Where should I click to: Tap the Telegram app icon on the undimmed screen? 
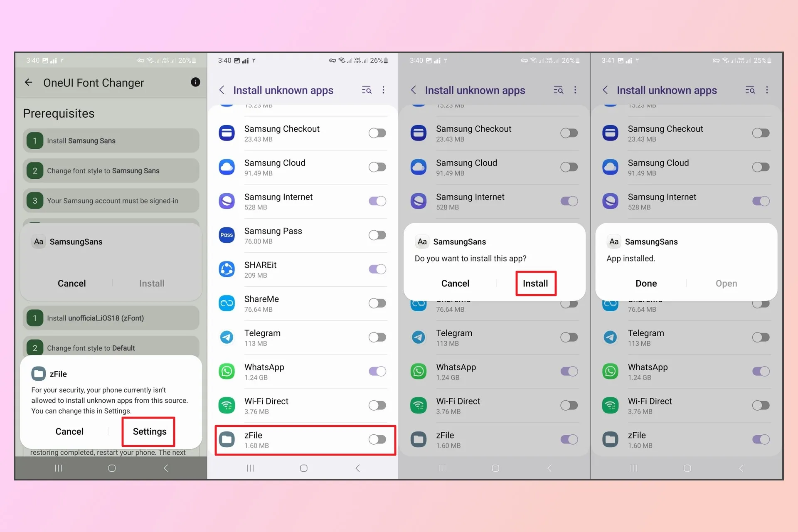[x=227, y=337]
